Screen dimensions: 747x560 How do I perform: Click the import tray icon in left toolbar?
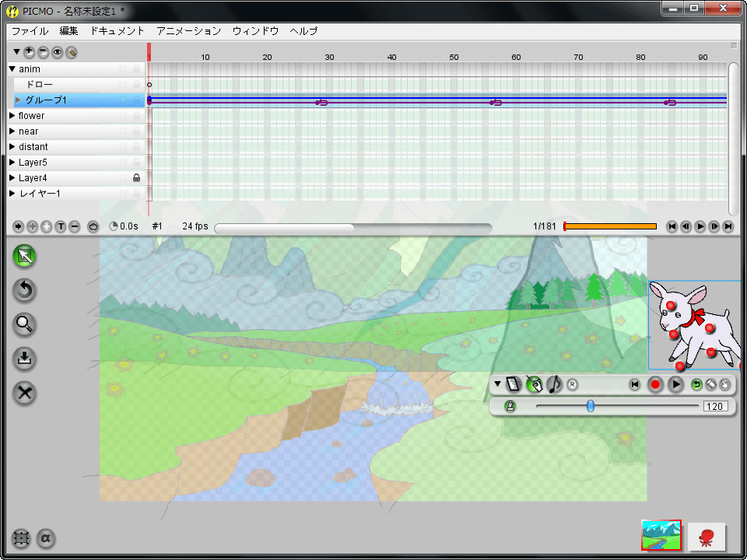[x=25, y=359]
